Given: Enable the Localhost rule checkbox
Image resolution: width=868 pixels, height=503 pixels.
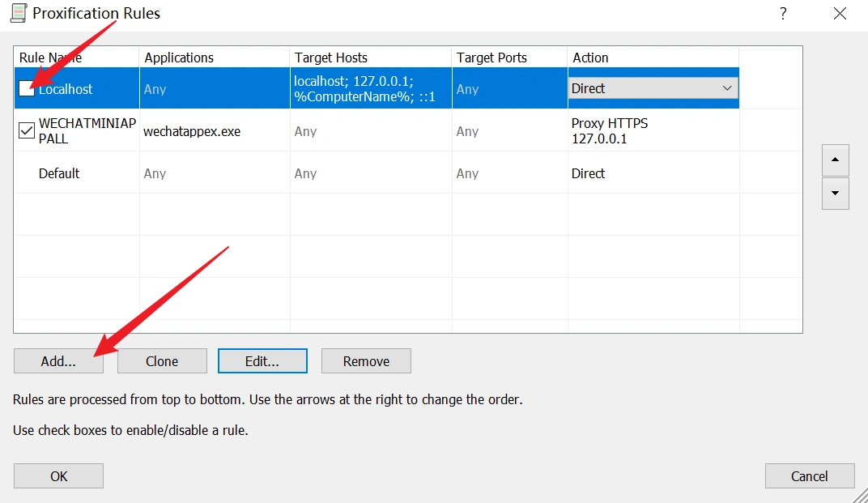Looking at the screenshot, I should 27,89.
